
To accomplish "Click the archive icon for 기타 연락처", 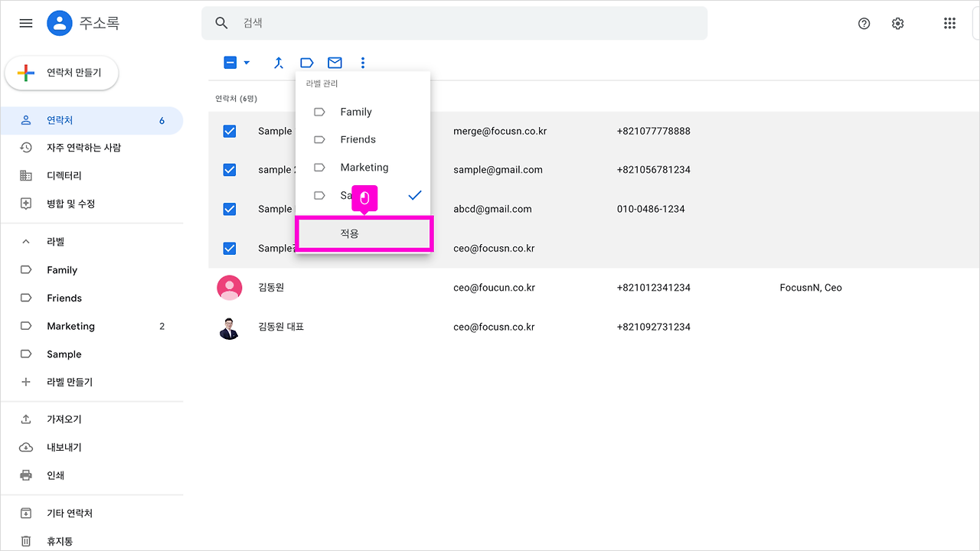I will click(26, 514).
